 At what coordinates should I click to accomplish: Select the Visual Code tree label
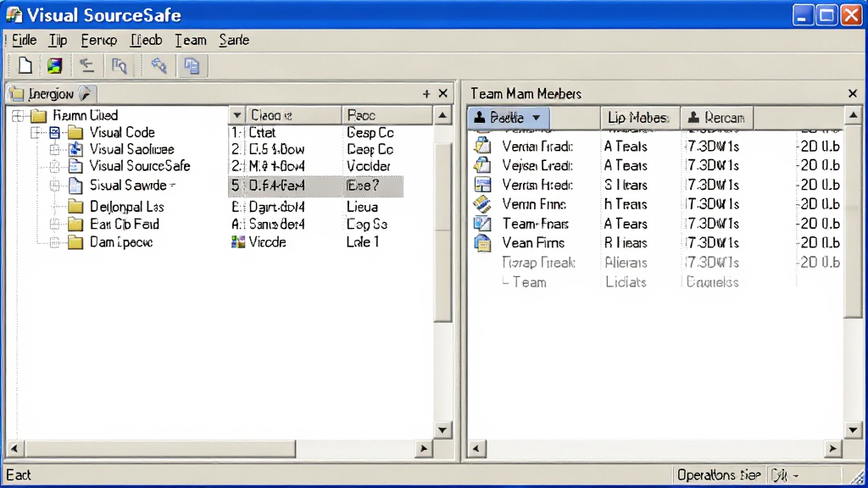click(x=122, y=132)
